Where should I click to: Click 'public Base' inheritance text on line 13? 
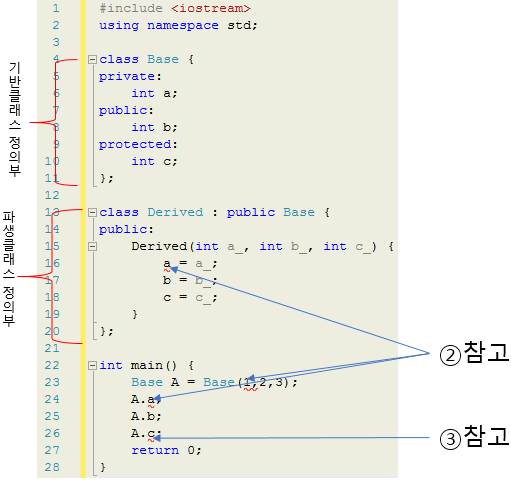click(271, 212)
